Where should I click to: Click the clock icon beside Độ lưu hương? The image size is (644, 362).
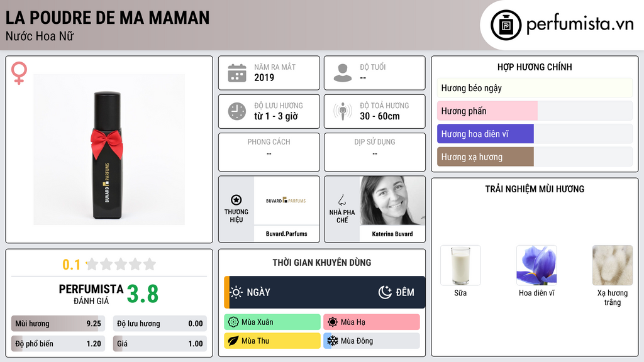tap(237, 111)
